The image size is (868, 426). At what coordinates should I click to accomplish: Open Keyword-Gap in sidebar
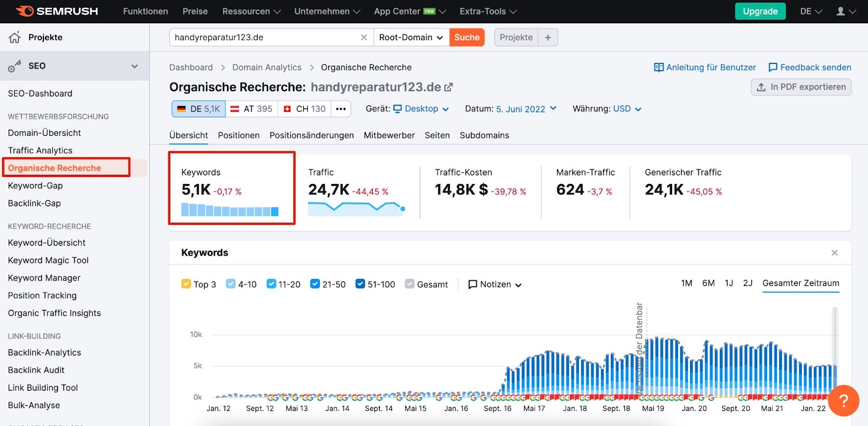(35, 186)
